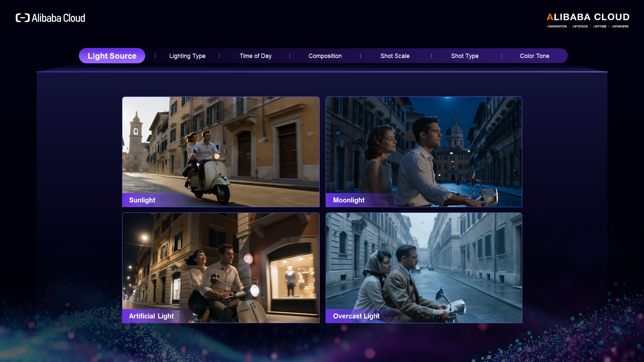The width and height of the screenshot is (644, 362).
Task: Go to the Color Tone tab
Action: [x=534, y=56]
